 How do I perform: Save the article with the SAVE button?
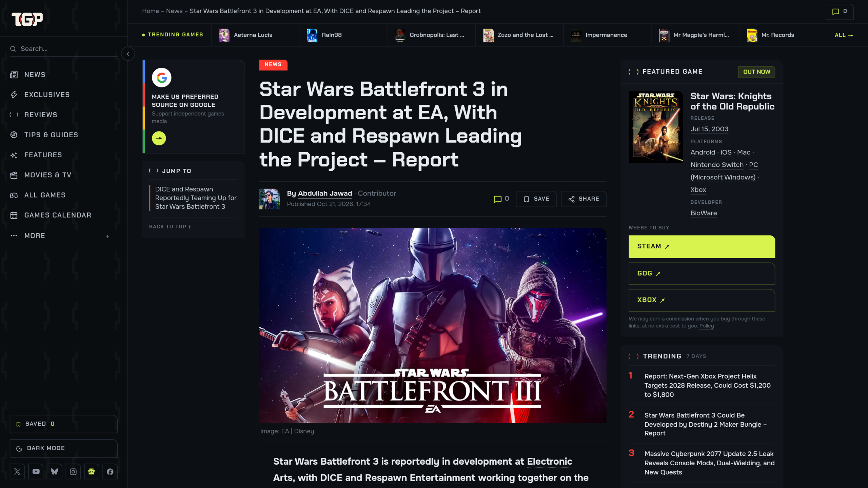pos(536,199)
